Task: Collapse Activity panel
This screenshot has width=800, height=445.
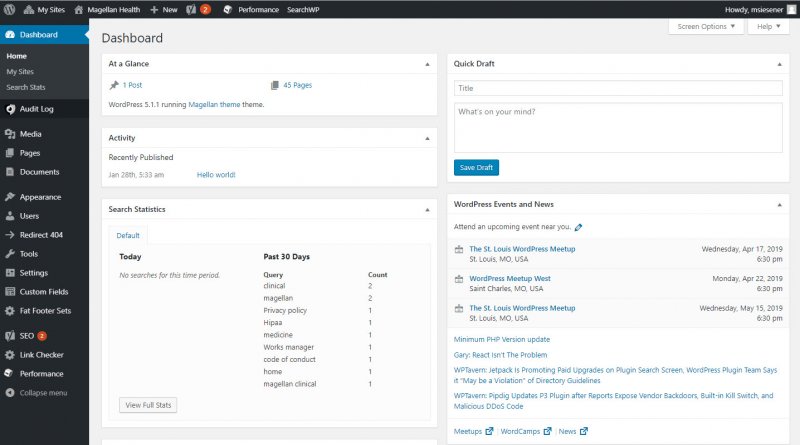Action: point(427,138)
